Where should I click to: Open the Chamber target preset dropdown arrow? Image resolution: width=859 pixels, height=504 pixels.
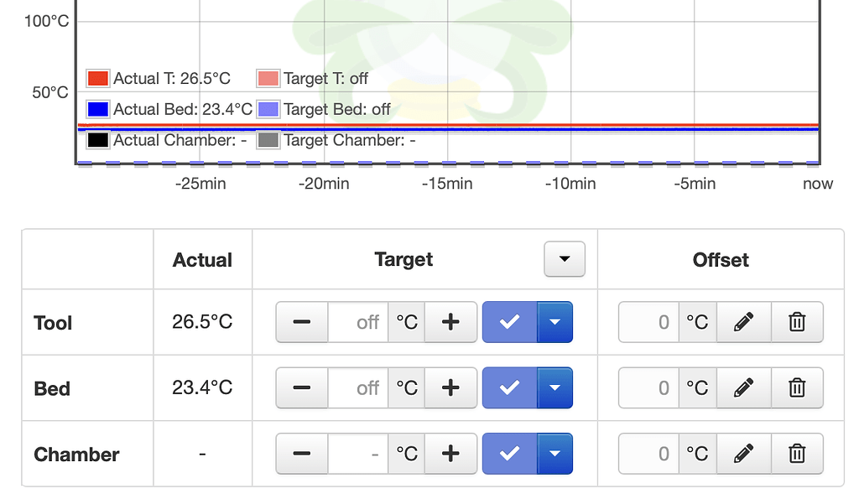click(x=553, y=454)
